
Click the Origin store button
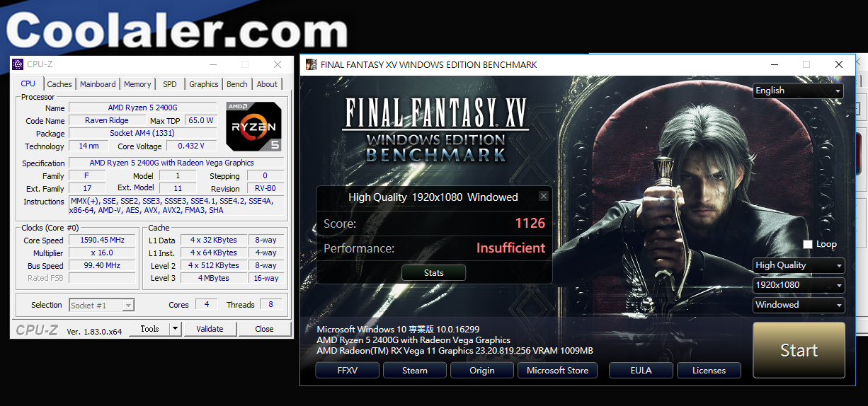click(482, 371)
